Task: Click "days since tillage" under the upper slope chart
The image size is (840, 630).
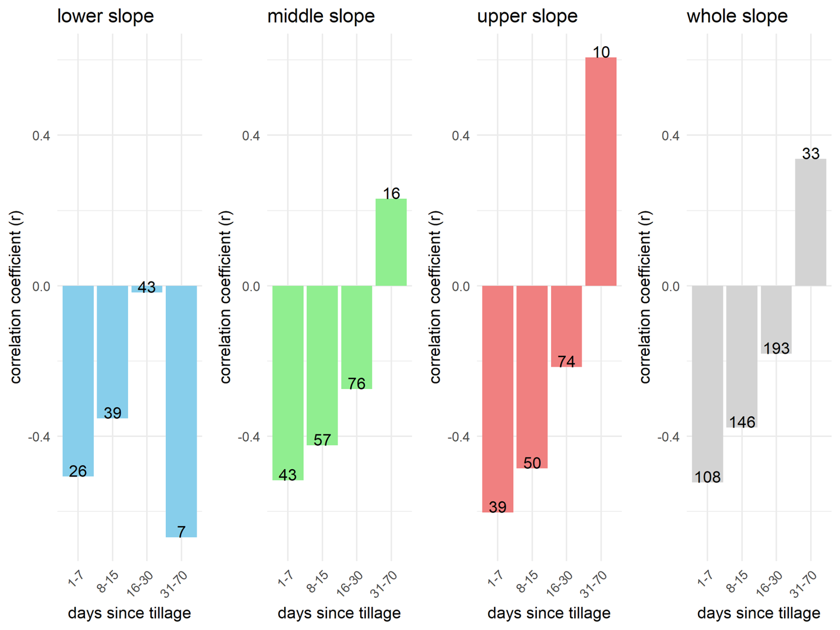Action: tap(549, 613)
